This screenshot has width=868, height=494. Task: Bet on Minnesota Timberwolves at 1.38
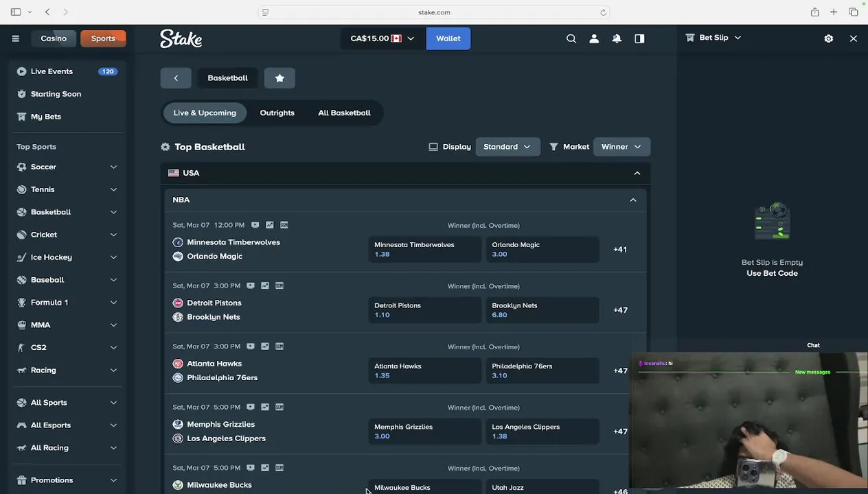tap(424, 249)
